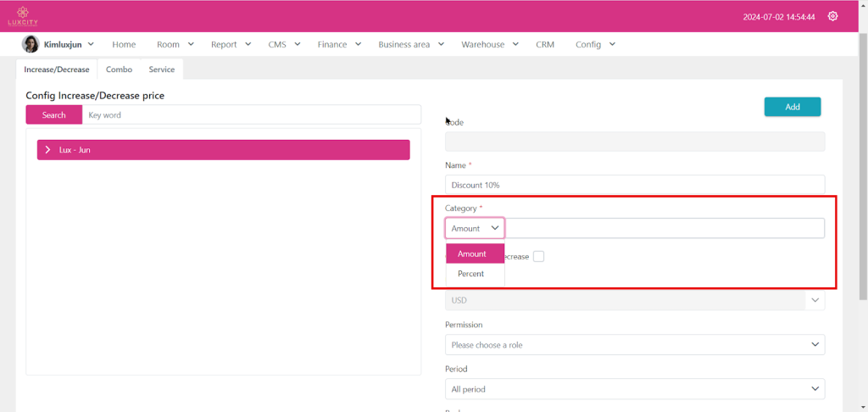This screenshot has height=412, width=868.
Task: Open the settings gear icon
Action: pyautogui.click(x=832, y=16)
